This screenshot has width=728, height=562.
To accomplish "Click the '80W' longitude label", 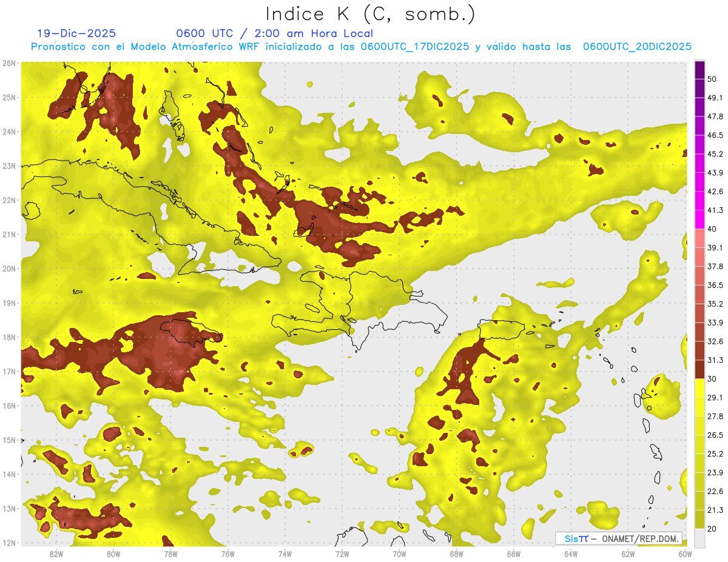I will click(113, 554).
